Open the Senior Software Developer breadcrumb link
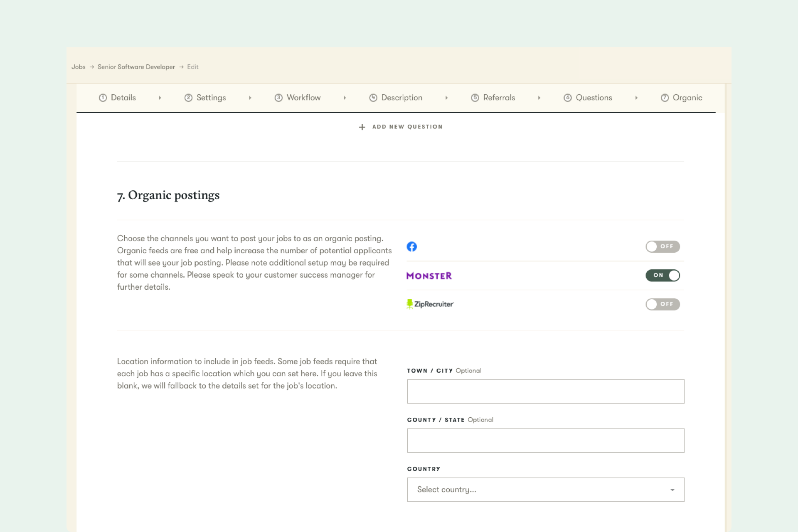This screenshot has height=532, width=798. click(136, 66)
